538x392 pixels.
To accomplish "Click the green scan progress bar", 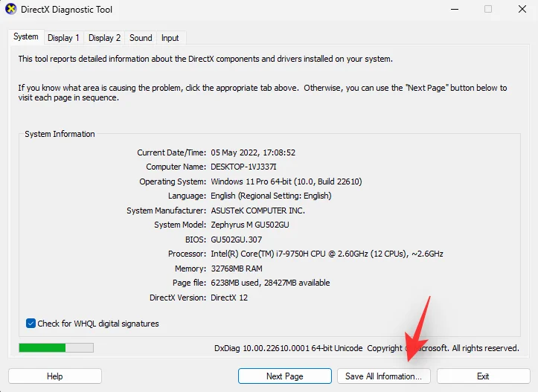I will [56, 347].
